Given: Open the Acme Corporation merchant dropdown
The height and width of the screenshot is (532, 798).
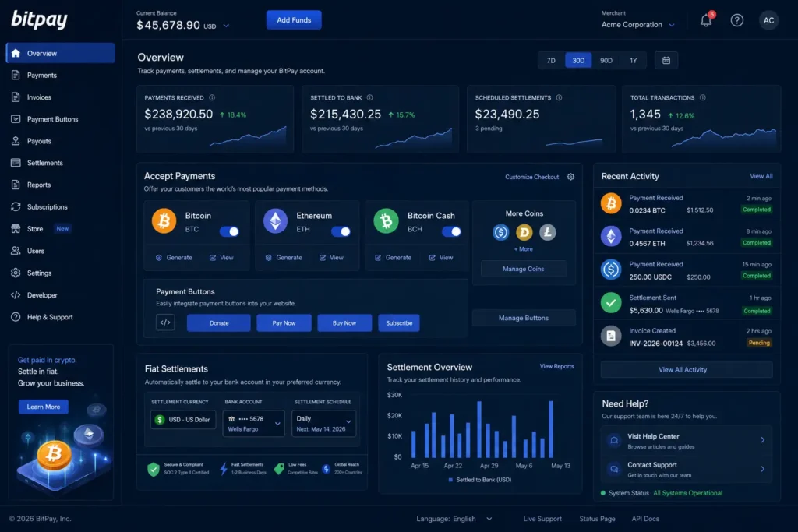Looking at the screenshot, I should click(x=638, y=25).
